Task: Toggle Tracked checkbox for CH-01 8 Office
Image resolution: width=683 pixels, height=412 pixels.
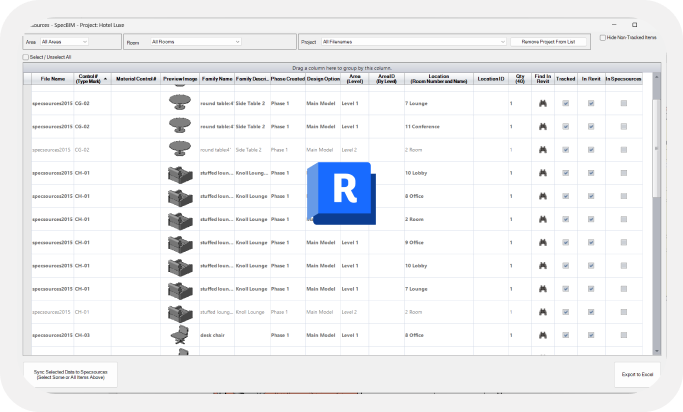Action: point(565,196)
